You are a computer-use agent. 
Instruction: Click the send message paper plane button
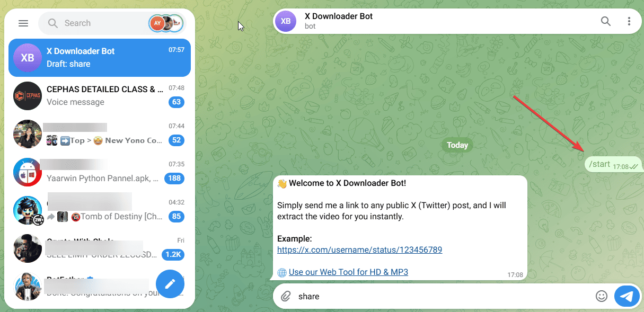pyautogui.click(x=627, y=297)
